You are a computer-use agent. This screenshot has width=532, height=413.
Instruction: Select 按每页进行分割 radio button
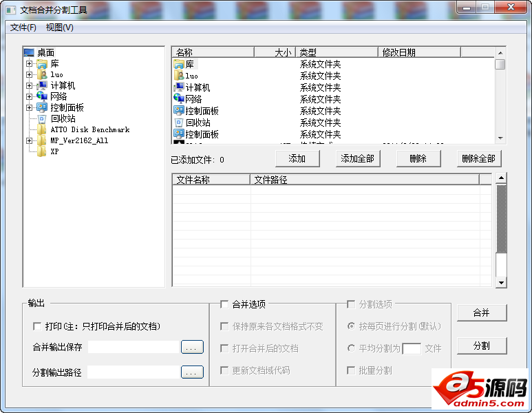351,326
